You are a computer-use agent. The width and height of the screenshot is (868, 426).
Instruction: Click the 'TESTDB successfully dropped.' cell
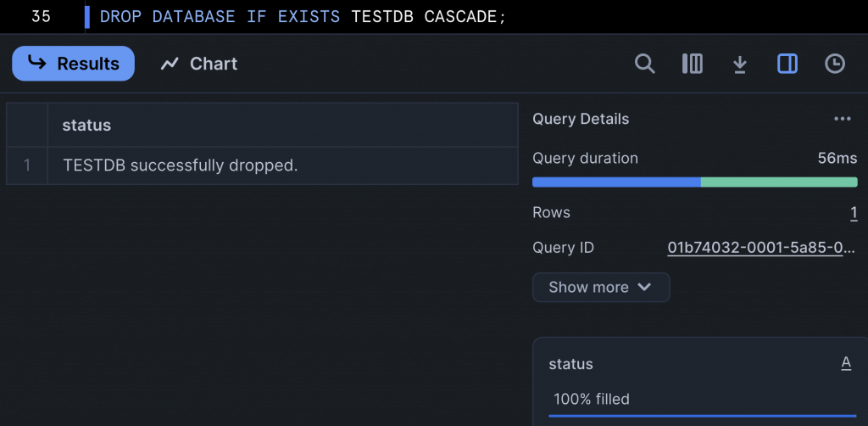(181, 165)
